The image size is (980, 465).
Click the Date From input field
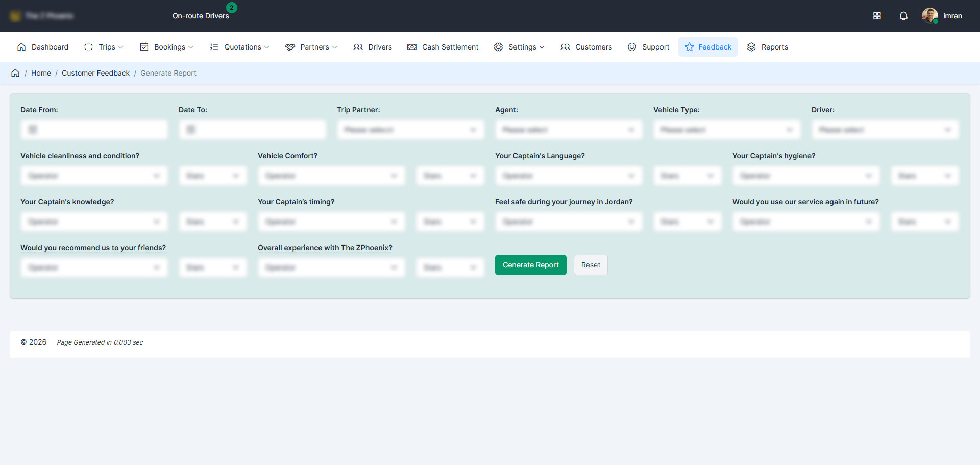94,130
